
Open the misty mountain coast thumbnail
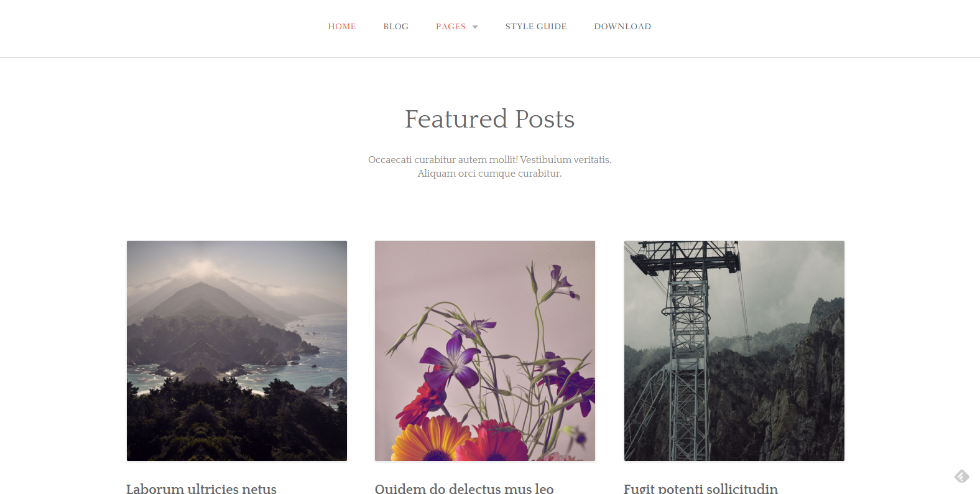click(237, 351)
